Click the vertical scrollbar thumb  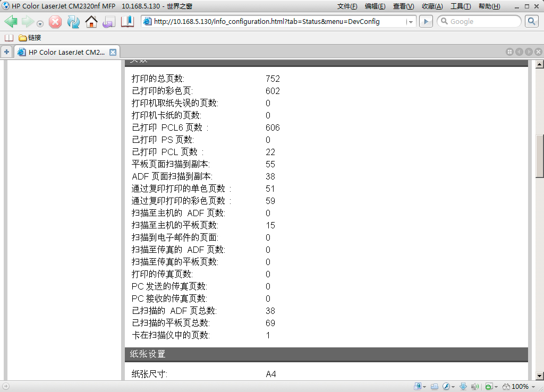[540, 156]
